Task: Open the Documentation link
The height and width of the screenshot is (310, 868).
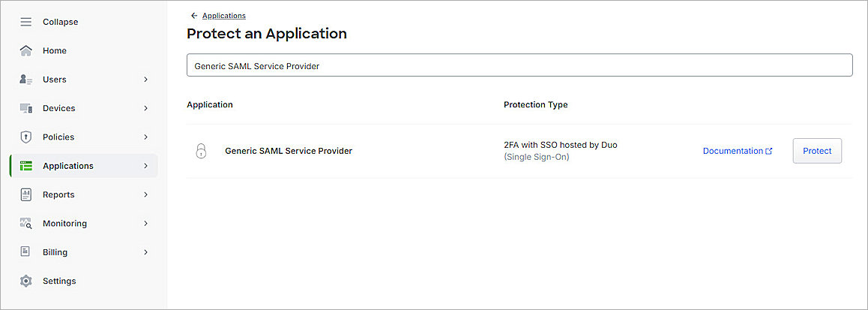Action: pos(733,151)
